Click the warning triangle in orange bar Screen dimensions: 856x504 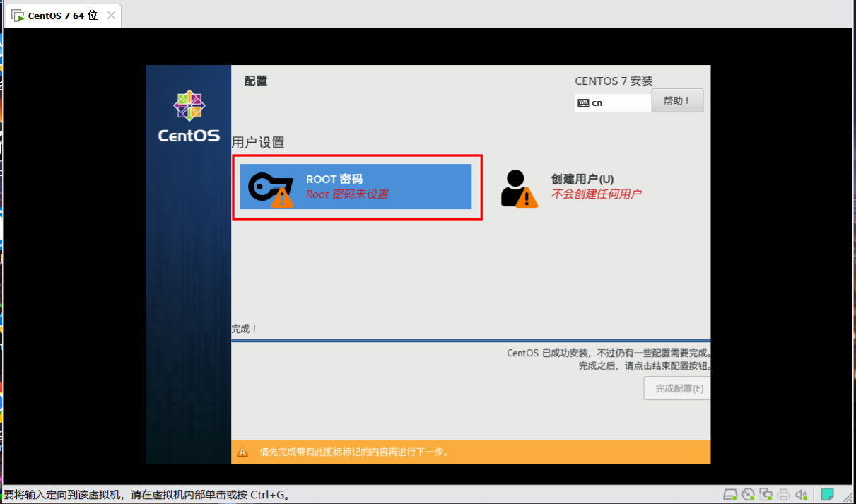tap(242, 452)
